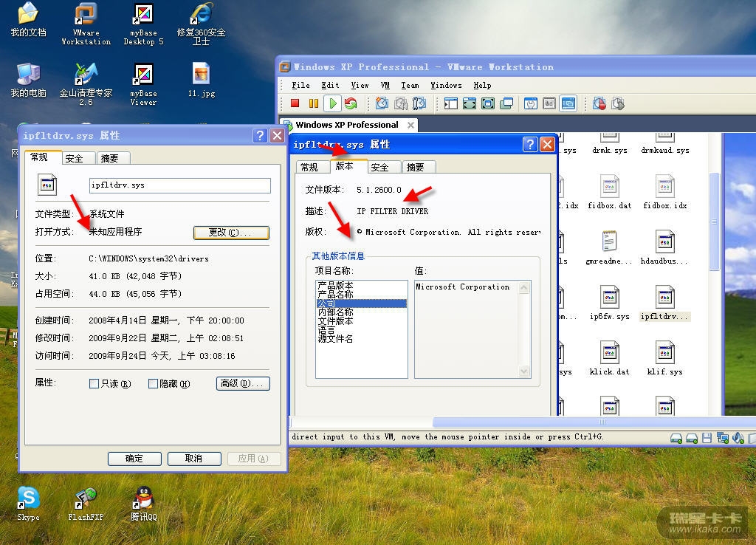Open the VM menu
The height and width of the screenshot is (545, 756).
[385, 85]
